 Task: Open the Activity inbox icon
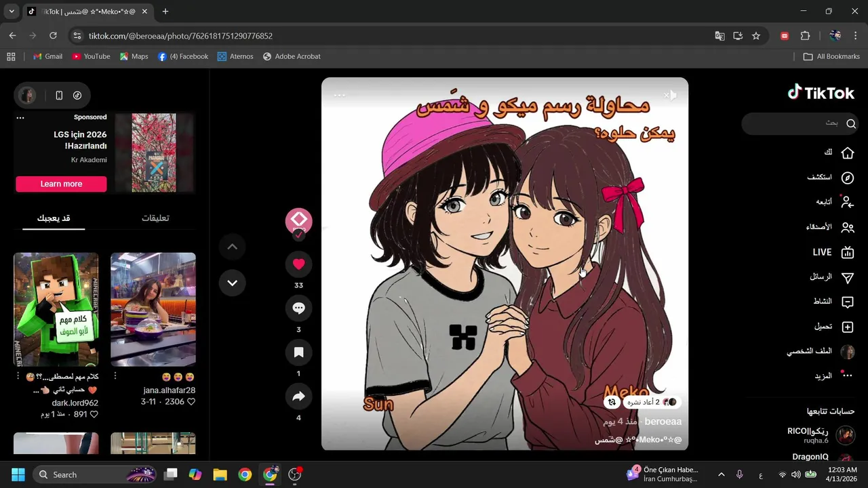tap(847, 302)
